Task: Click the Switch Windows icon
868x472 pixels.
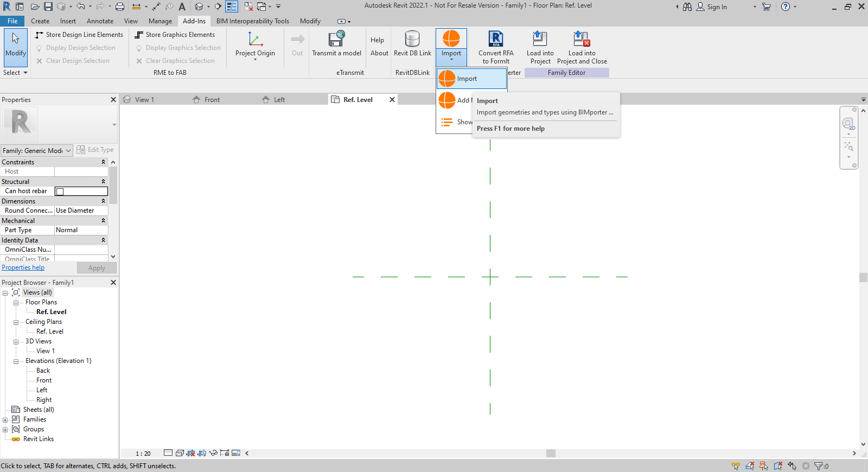Action: (x=261, y=7)
